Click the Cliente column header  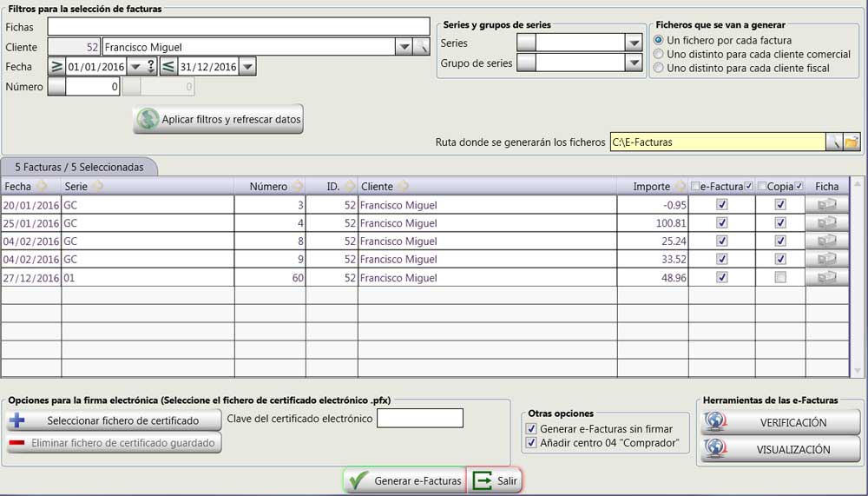point(377,186)
